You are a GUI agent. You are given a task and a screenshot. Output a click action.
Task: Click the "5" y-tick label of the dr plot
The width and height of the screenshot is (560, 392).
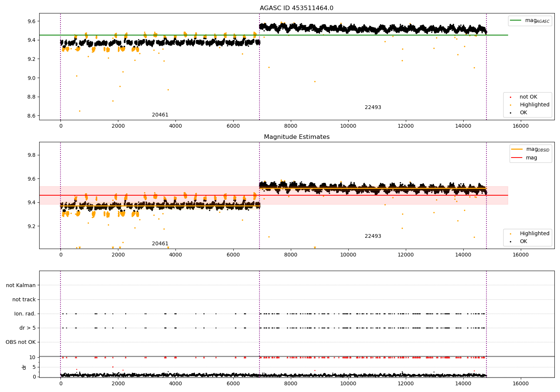34,367
